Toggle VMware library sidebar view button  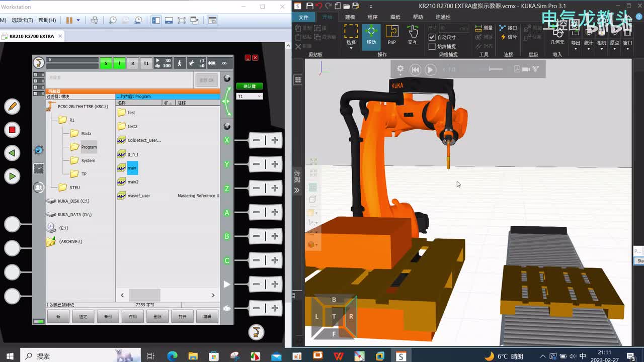pyautogui.click(x=156, y=21)
